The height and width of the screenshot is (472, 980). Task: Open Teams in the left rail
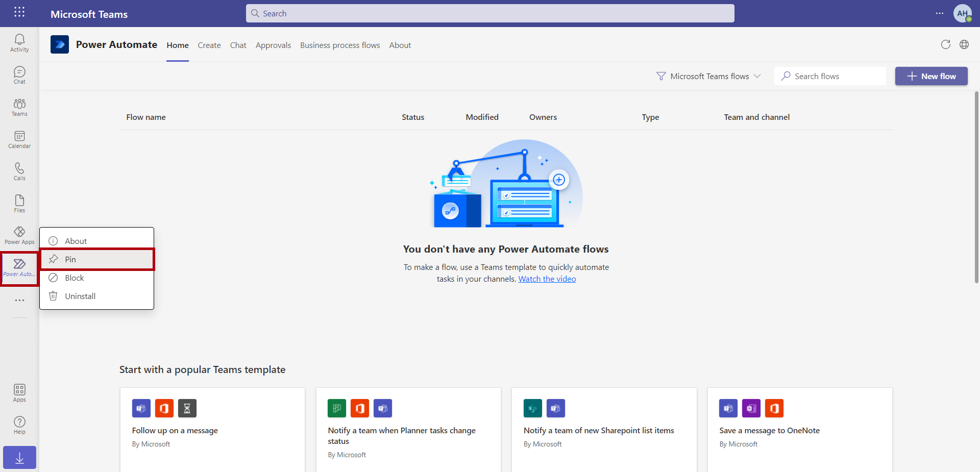[x=19, y=107]
